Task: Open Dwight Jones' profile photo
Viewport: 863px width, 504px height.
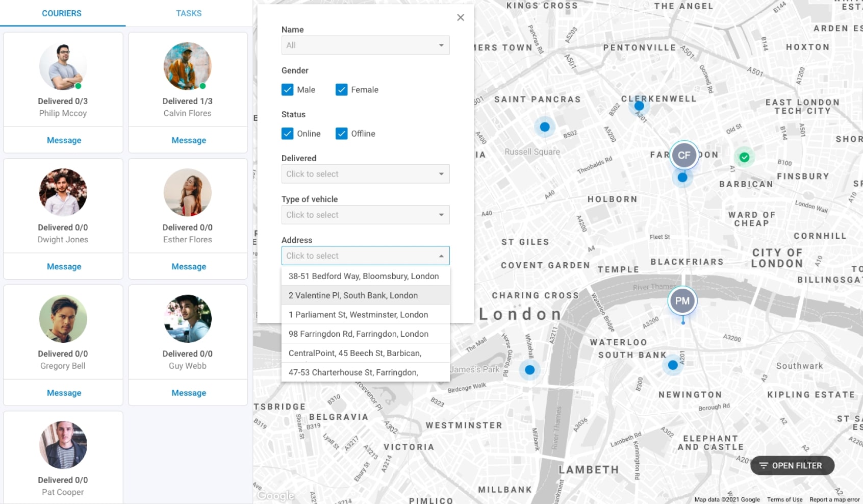Action: [x=63, y=192]
